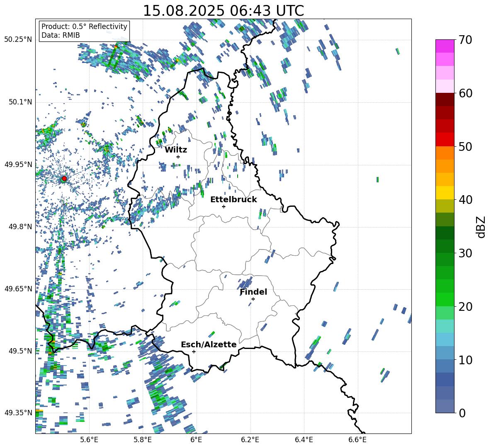Click the 70 tick label on colorbar
This screenshot has width=491, height=448.
pos(465,40)
